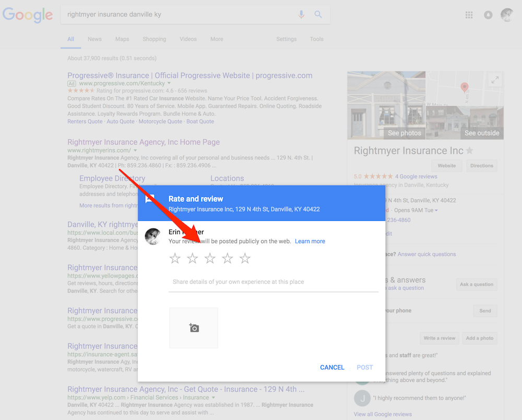Open the Renters Quote sitelink
The image size is (522, 420).
click(x=85, y=122)
